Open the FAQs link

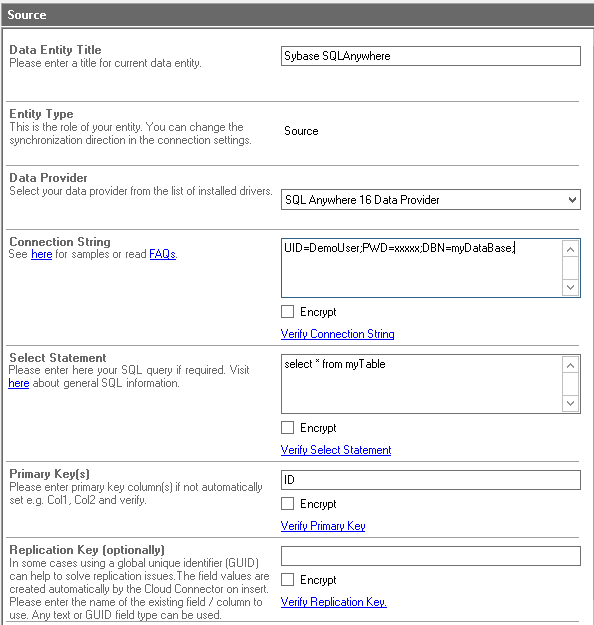162,254
